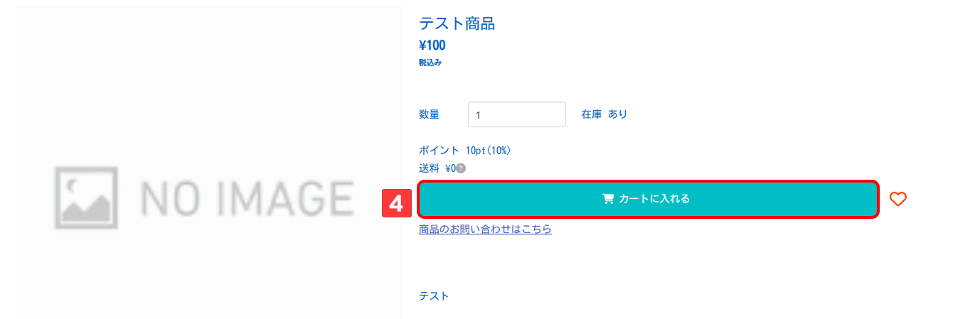980x319 pixels.
Task: Open the 商品のお問い合わせはこちら link
Action: coord(485,229)
